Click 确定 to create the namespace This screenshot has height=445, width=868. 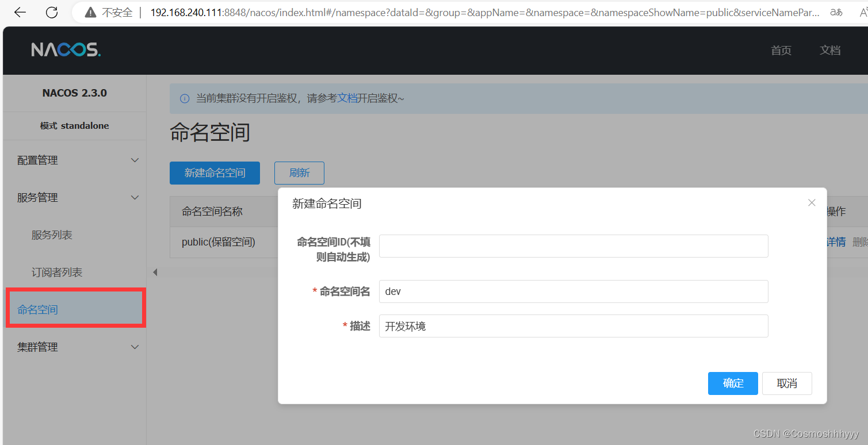click(733, 383)
